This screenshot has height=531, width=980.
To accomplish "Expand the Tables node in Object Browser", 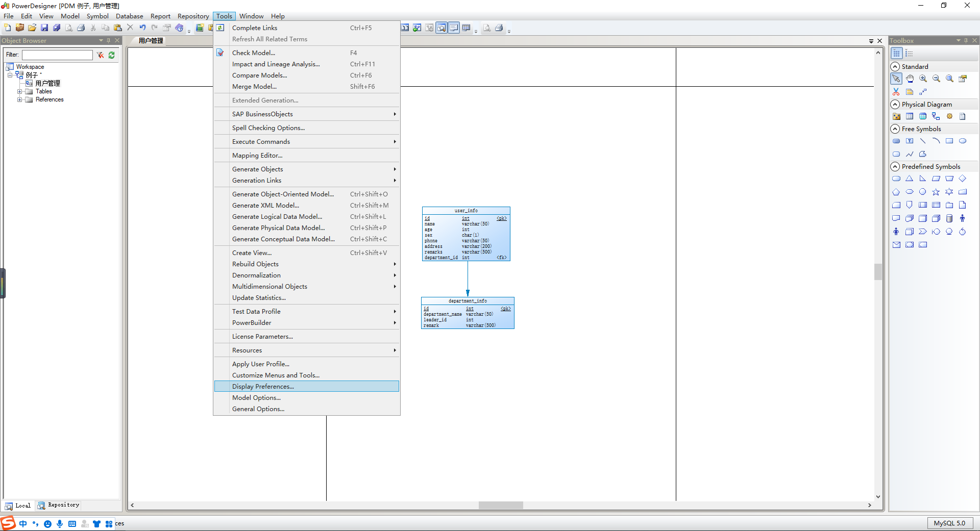I will click(x=20, y=91).
